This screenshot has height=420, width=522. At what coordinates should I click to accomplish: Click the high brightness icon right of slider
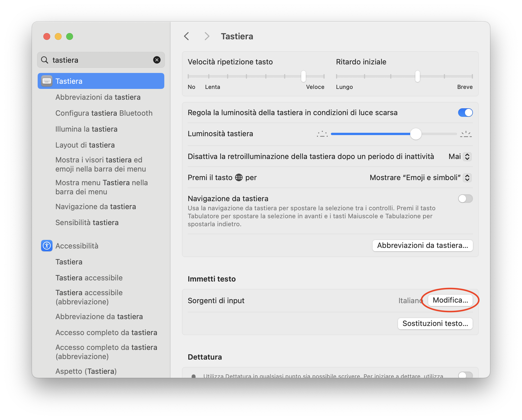click(466, 134)
